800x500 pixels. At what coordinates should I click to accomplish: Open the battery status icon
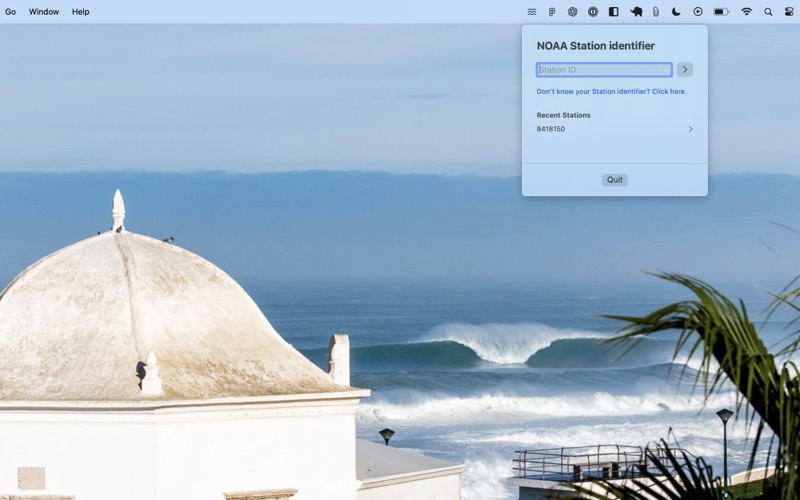click(721, 12)
